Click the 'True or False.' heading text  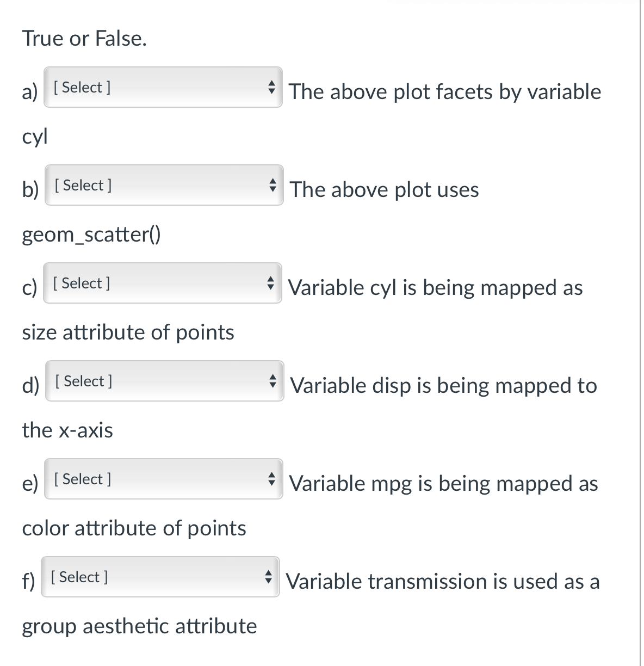click(x=84, y=39)
